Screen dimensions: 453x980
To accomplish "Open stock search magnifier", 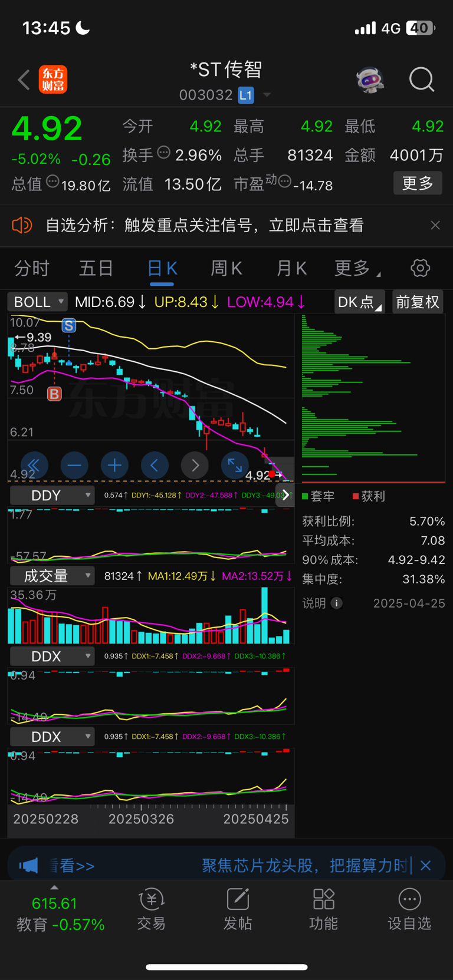I will coord(422,80).
